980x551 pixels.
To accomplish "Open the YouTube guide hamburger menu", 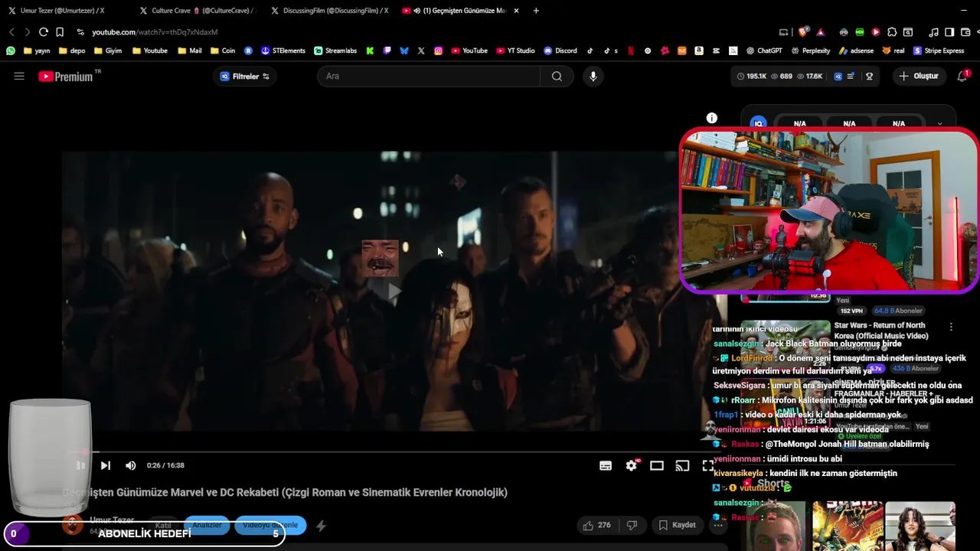I will click(x=19, y=76).
